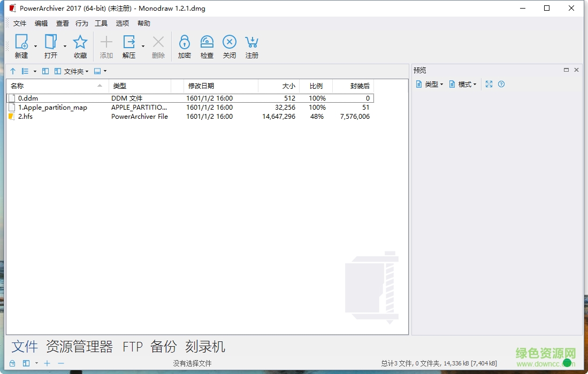Click the 注册 (Register) cart icon
This screenshot has height=374, width=588.
[251, 46]
